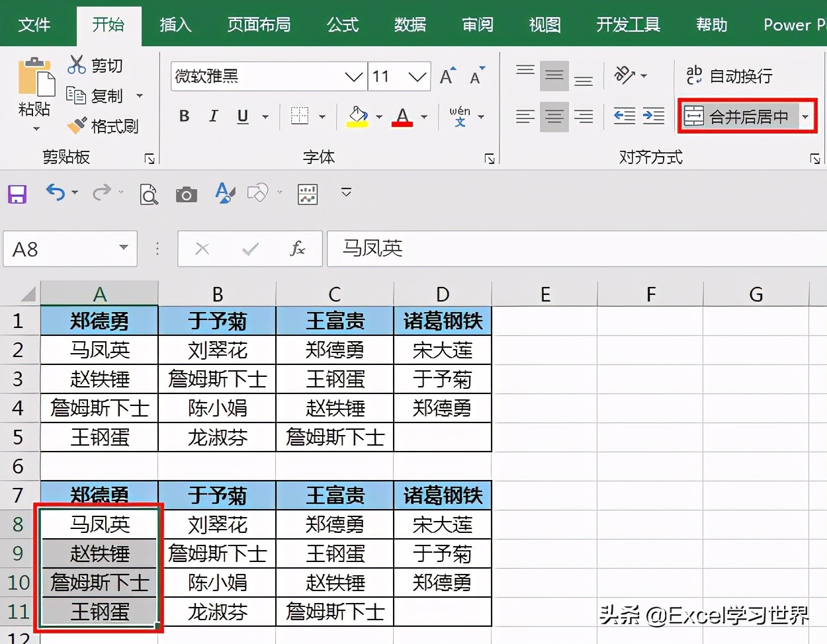The image size is (827, 644).
Task: Switch to the 视图 View tab
Action: (x=545, y=24)
